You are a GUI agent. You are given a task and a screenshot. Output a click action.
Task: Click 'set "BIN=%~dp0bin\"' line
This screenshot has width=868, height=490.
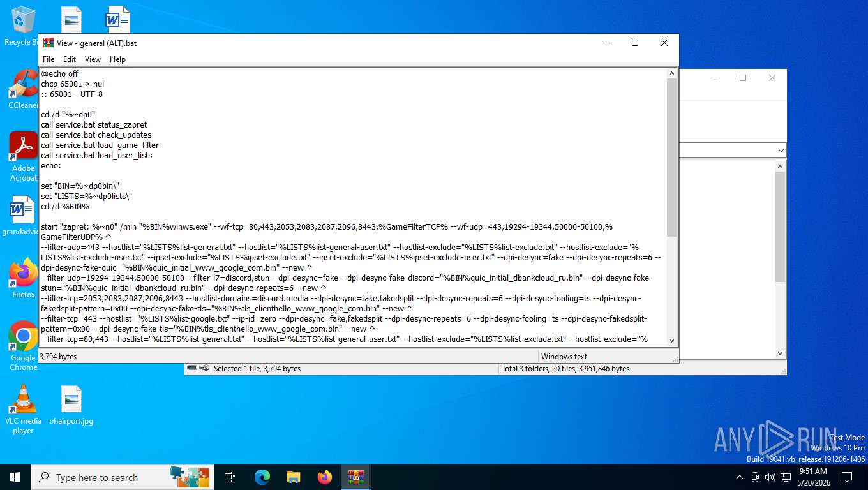tap(80, 186)
